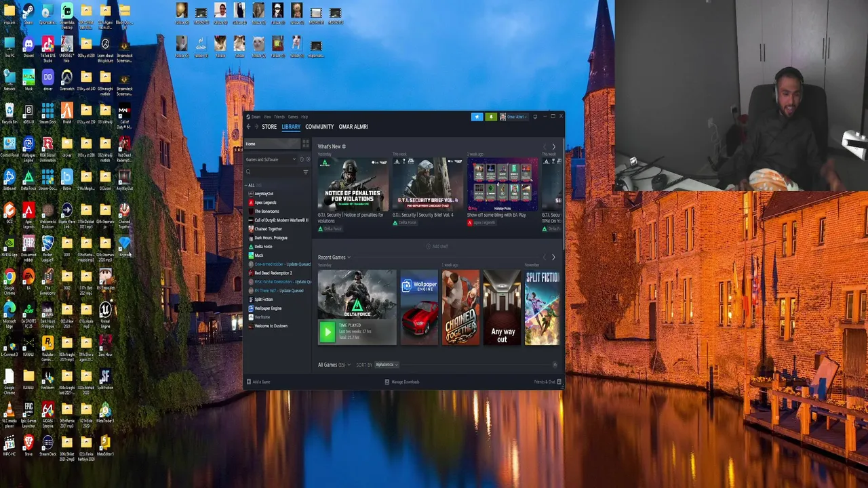Show next What's New items arrow
Image resolution: width=868 pixels, height=488 pixels.
[553, 146]
